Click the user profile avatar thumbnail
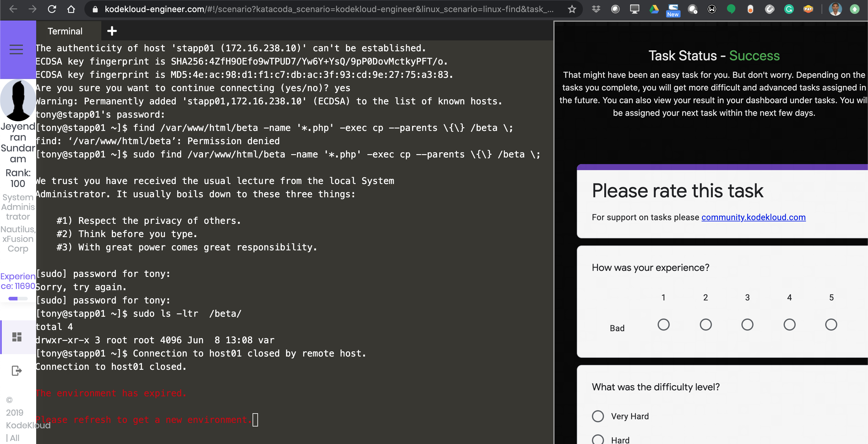 point(18,100)
